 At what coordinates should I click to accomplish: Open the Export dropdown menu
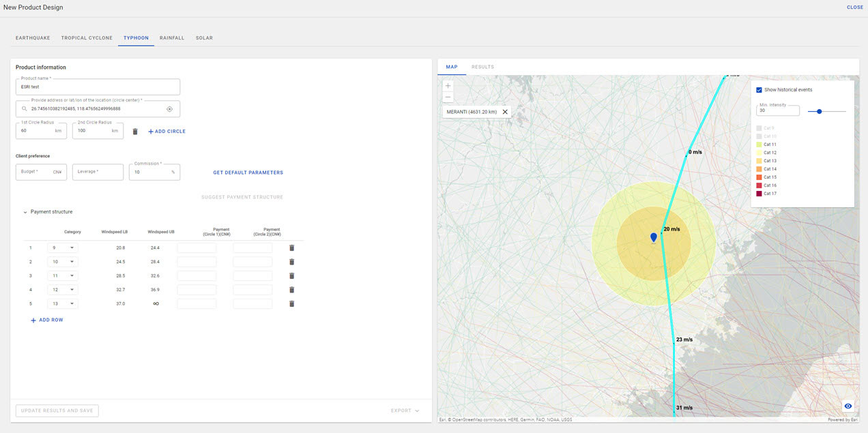click(x=405, y=410)
